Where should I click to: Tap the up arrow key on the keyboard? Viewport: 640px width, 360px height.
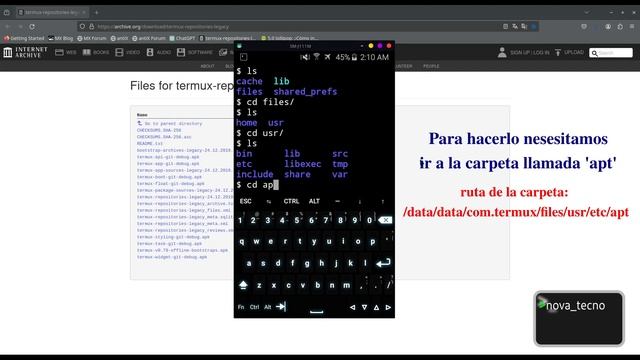(376, 307)
